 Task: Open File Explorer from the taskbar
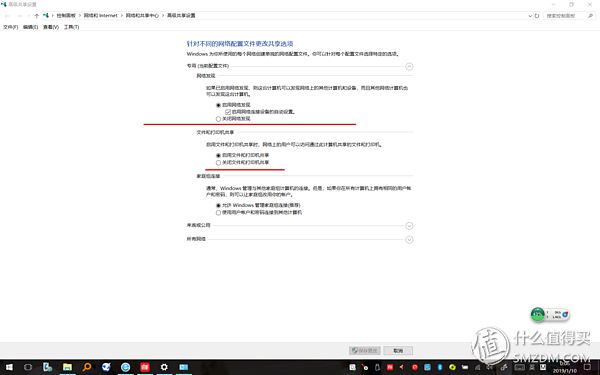click(x=67, y=367)
